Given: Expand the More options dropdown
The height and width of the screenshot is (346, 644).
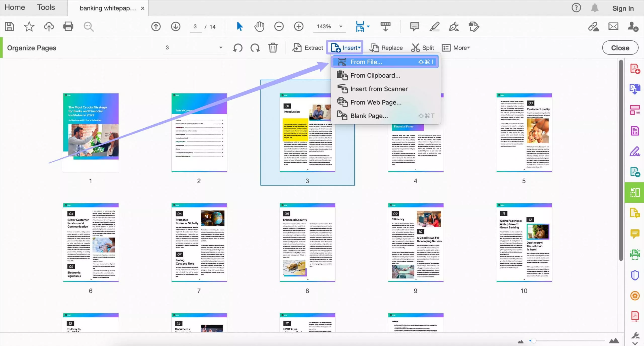Looking at the screenshot, I should tap(456, 47).
